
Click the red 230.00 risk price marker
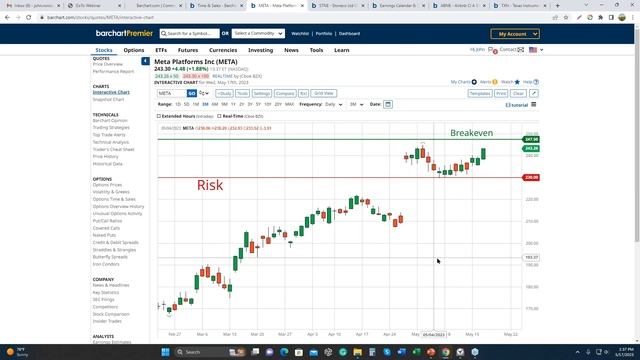[x=531, y=178]
